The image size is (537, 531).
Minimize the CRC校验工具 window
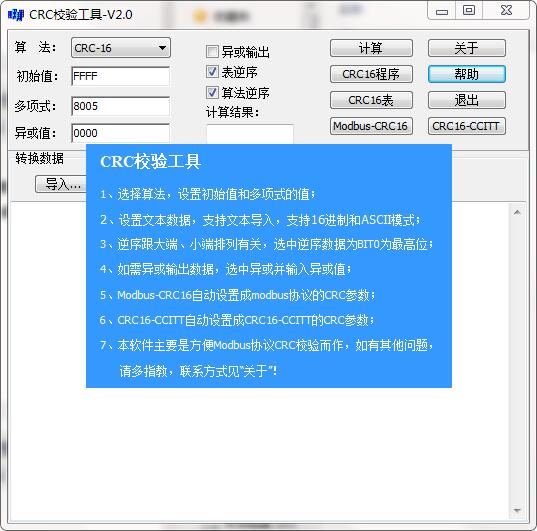(x=442, y=11)
